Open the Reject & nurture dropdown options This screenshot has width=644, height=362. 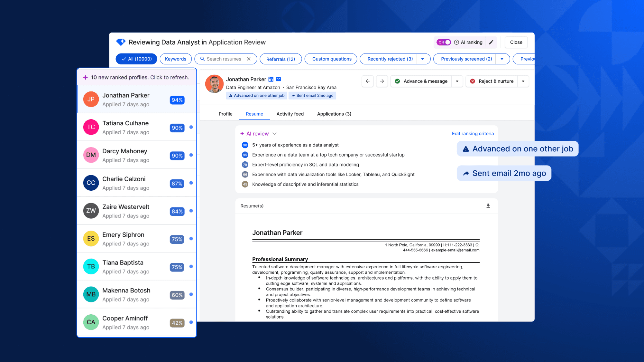523,81
